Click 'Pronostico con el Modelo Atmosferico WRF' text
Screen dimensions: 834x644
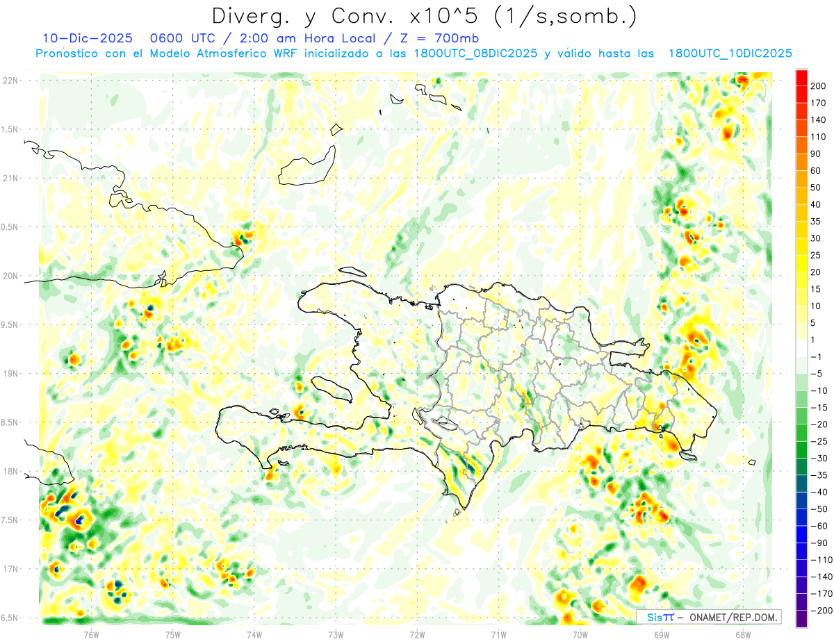[x=167, y=53]
